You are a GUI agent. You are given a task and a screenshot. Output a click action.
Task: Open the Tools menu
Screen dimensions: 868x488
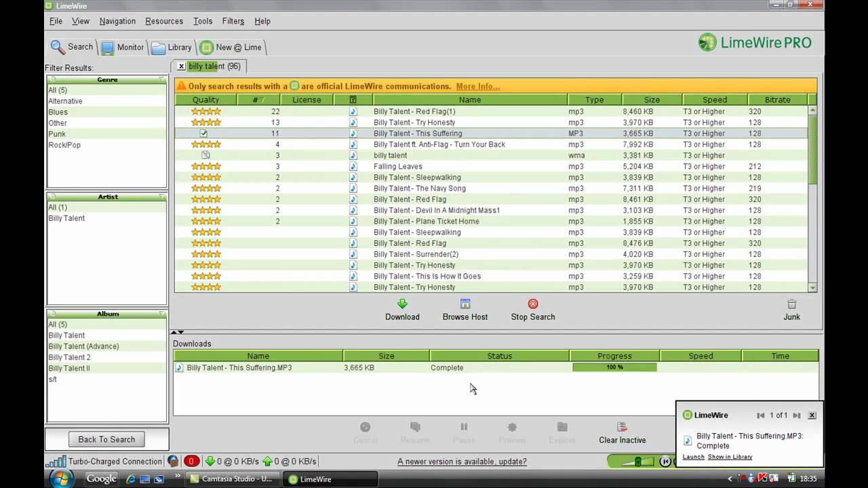(x=203, y=21)
